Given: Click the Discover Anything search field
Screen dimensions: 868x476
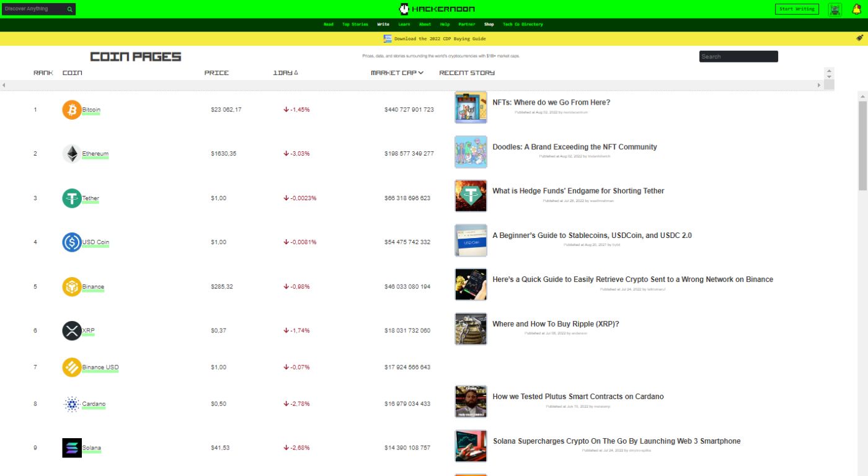Looking at the screenshot, I should tap(33, 9).
